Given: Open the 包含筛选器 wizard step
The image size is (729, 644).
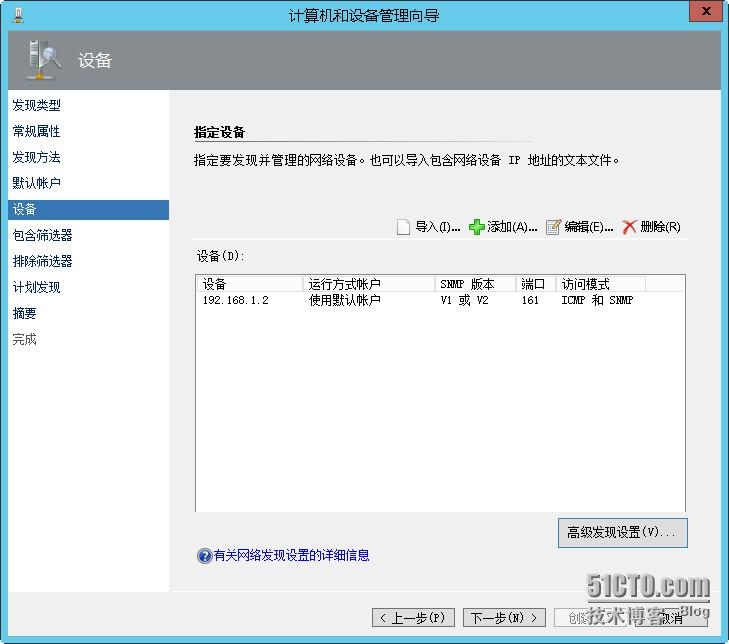Looking at the screenshot, I should click(42, 235).
